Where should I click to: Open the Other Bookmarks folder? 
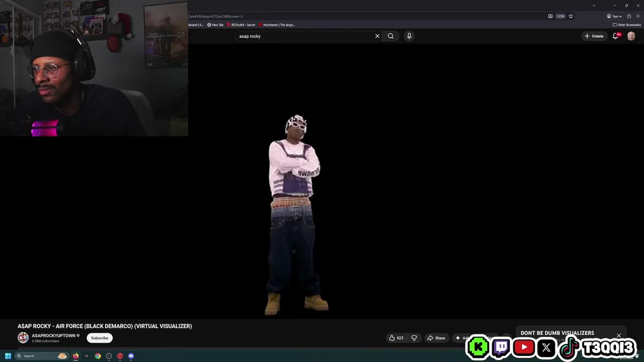click(x=627, y=25)
